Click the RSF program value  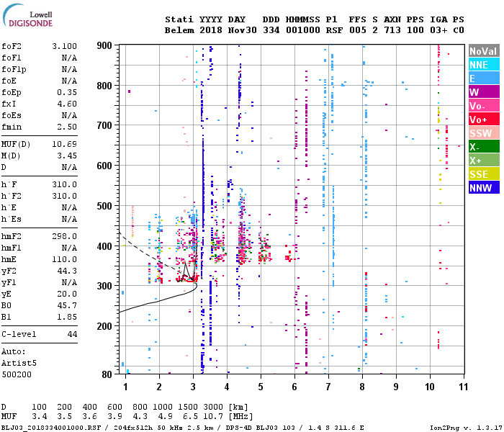coord(334,30)
